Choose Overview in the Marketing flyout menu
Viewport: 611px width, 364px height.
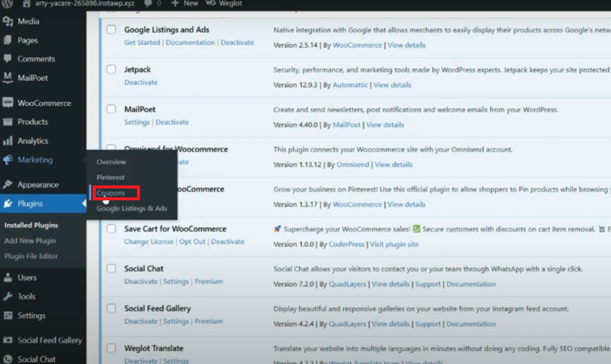coord(111,162)
